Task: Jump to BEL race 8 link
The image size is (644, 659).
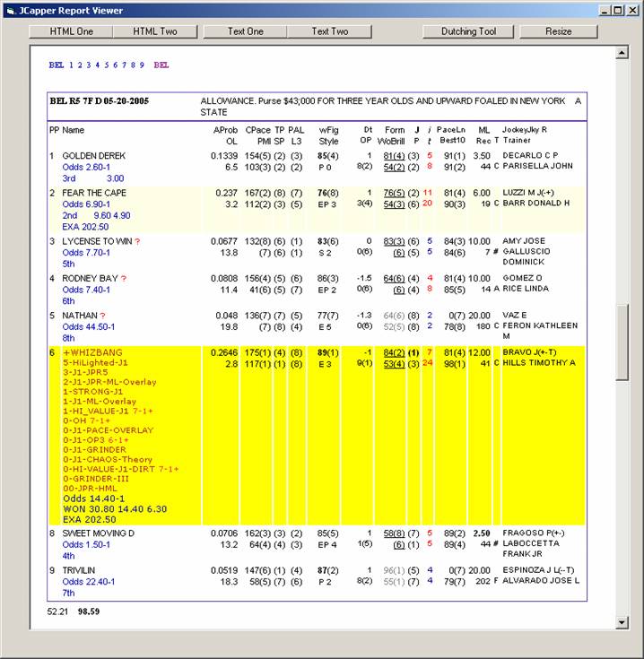Action: click(x=133, y=65)
